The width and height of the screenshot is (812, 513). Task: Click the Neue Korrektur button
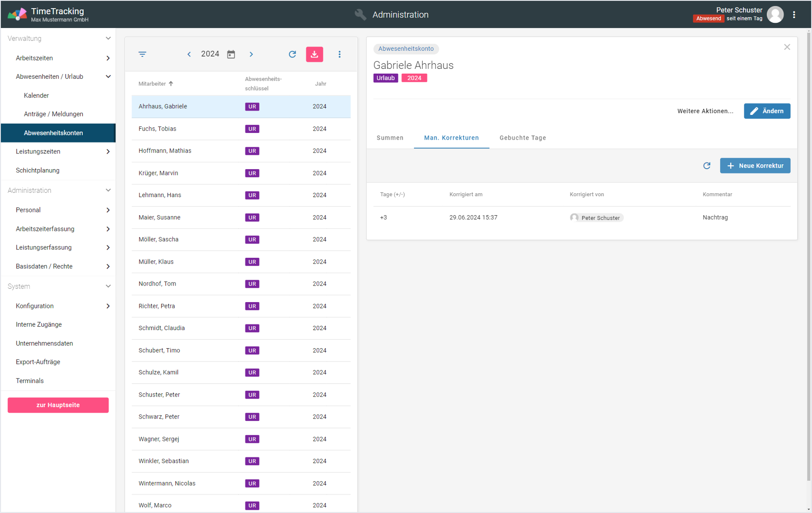pyautogui.click(x=754, y=166)
